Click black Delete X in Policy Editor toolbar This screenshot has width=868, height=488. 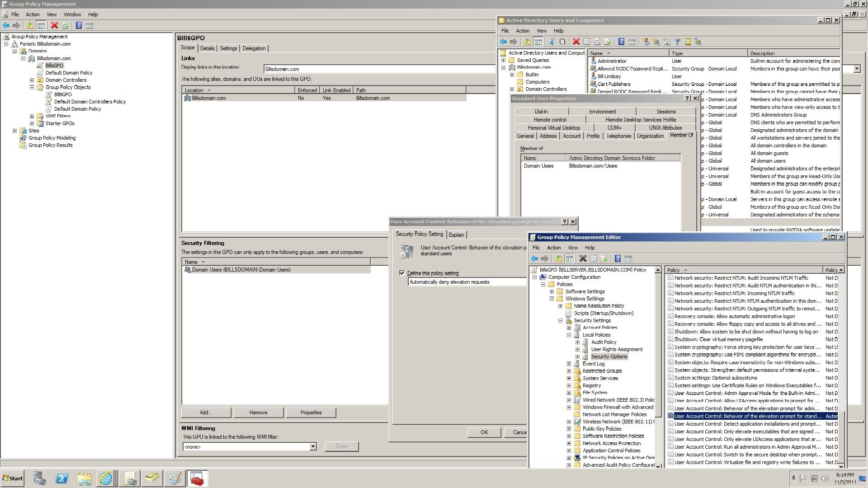coord(583,259)
